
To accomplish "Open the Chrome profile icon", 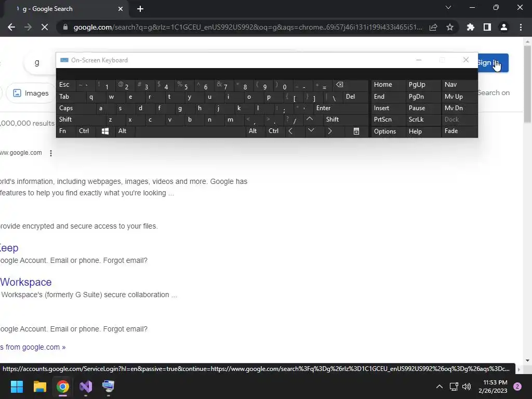I will click(504, 27).
